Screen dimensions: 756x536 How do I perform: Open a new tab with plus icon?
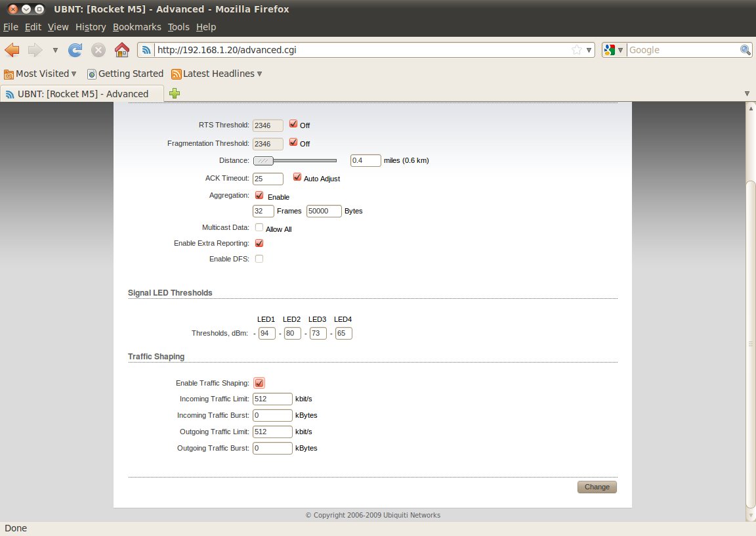point(175,93)
